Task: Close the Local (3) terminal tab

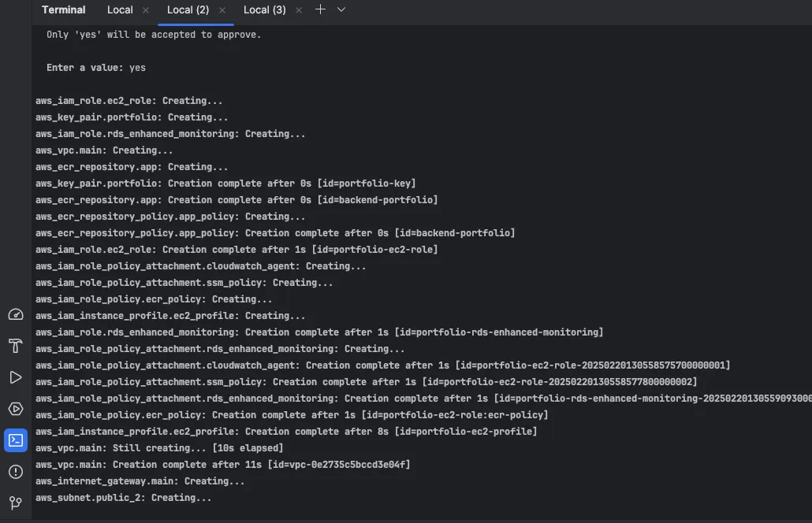Action: click(x=300, y=10)
